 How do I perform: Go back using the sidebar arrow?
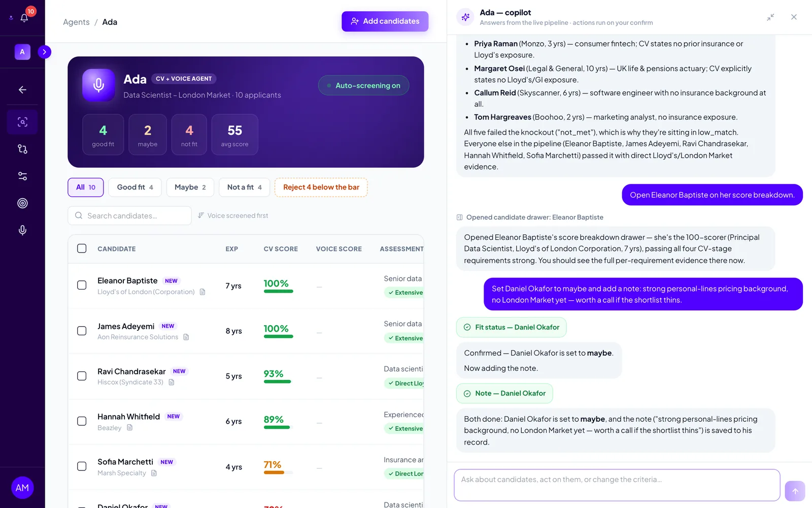[x=22, y=90]
